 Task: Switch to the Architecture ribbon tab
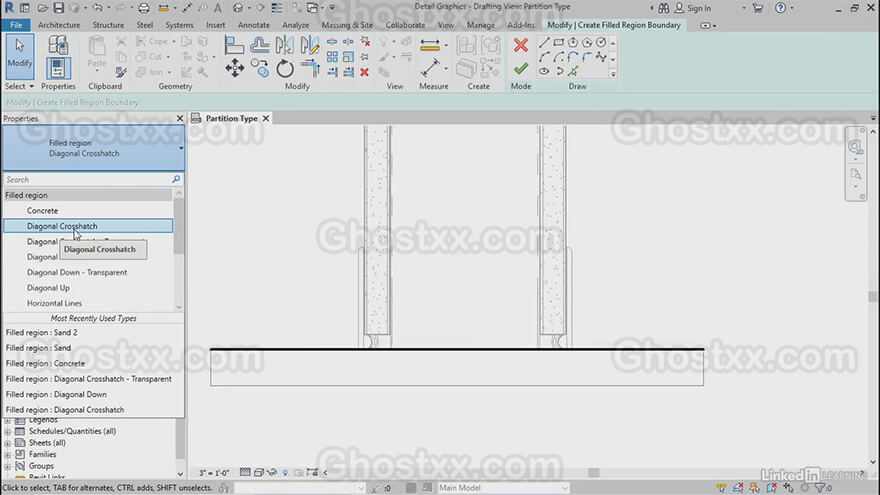point(59,25)
